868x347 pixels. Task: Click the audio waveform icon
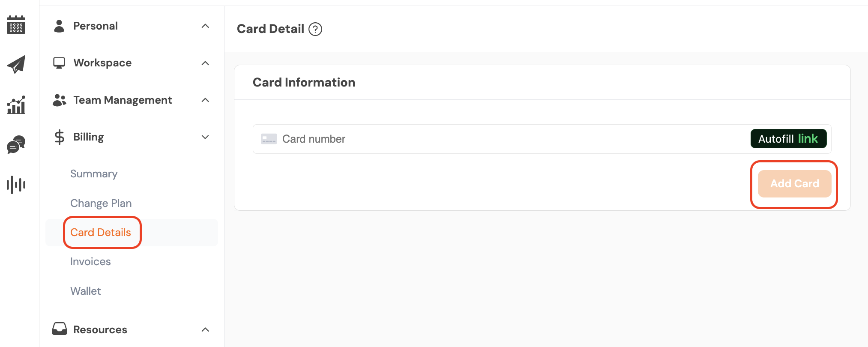(16, 185)
